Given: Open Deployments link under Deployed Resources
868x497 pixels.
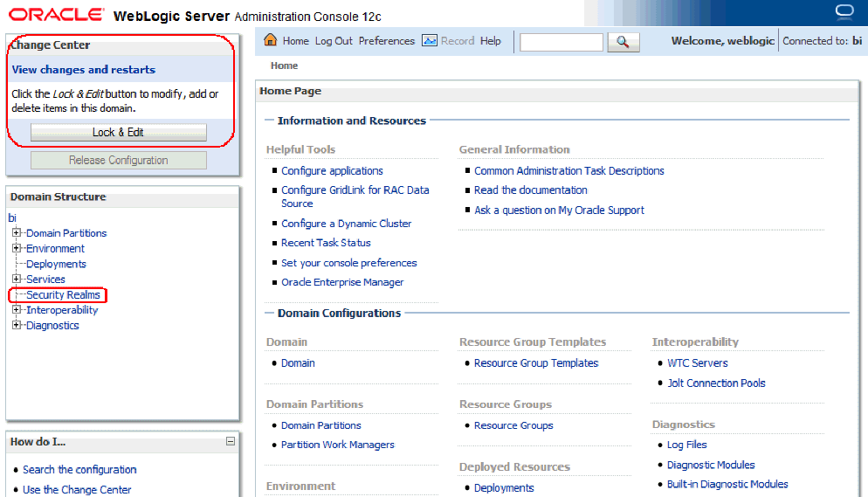Looking at the screenshot, I should click(505, 488).
